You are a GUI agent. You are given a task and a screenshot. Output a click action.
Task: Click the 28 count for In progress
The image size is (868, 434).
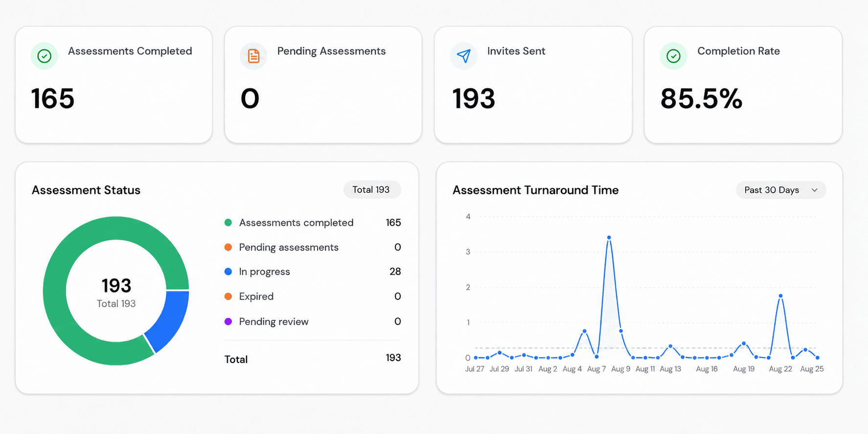pos(395,272)
